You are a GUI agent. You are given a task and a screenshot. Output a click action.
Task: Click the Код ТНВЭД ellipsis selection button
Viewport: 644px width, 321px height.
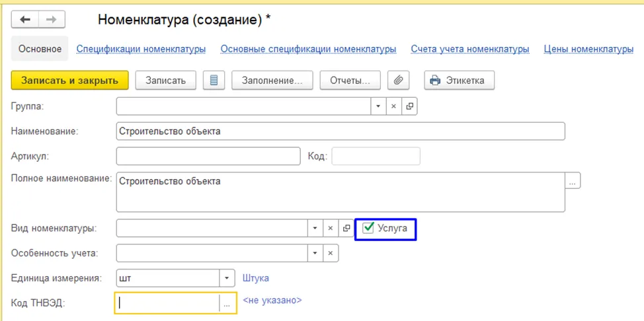click(227, 303)
